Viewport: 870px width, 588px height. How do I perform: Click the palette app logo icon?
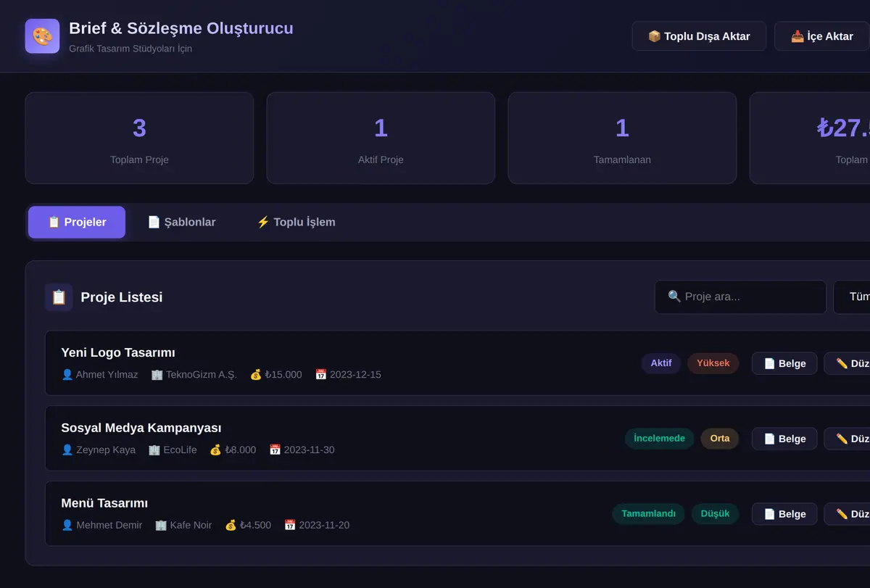(x=42, y=36)
